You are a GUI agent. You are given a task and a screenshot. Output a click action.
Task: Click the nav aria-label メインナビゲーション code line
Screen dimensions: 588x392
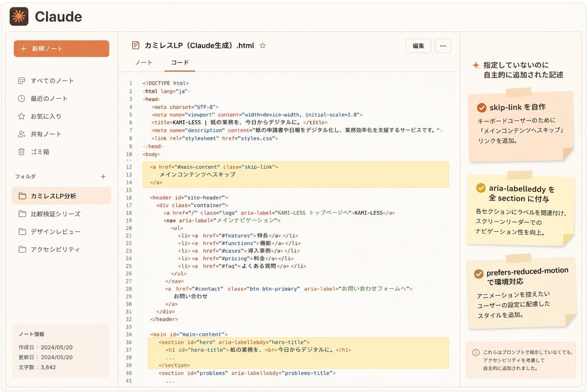(x=222, y=220)
